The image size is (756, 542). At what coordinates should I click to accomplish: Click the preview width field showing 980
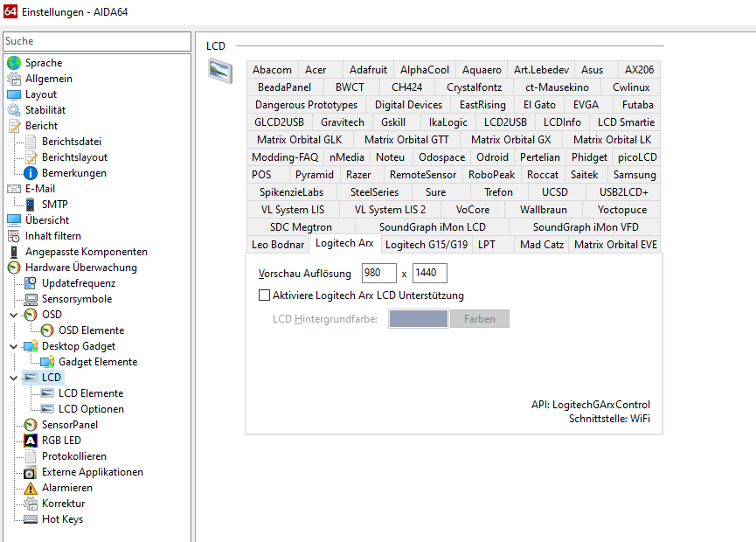pyautogui.click(x=379, y=273)
